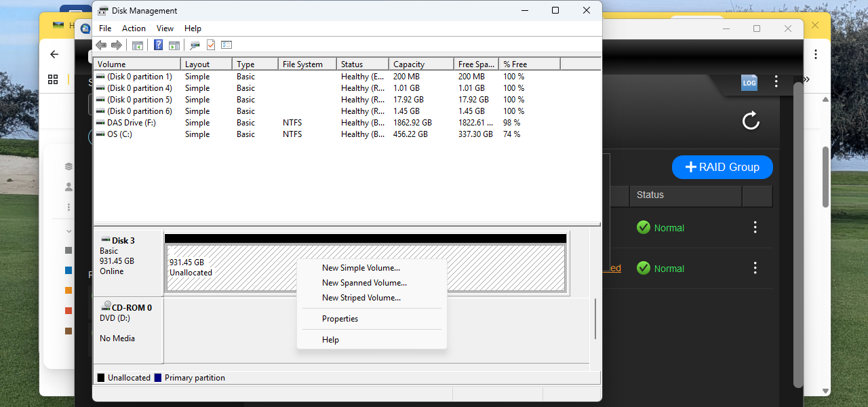
Task: Open three-dot menu for first Normal row
Action: pos(755,228)
